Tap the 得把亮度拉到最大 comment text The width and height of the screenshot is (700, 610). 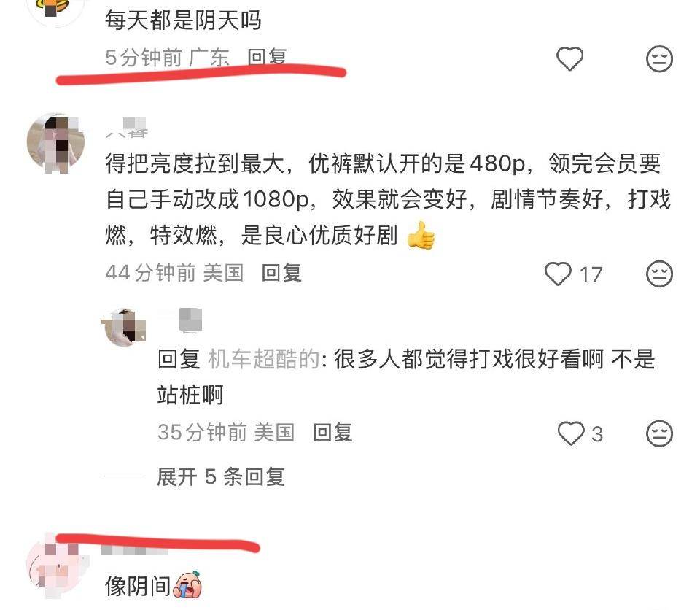click(388, 199)
